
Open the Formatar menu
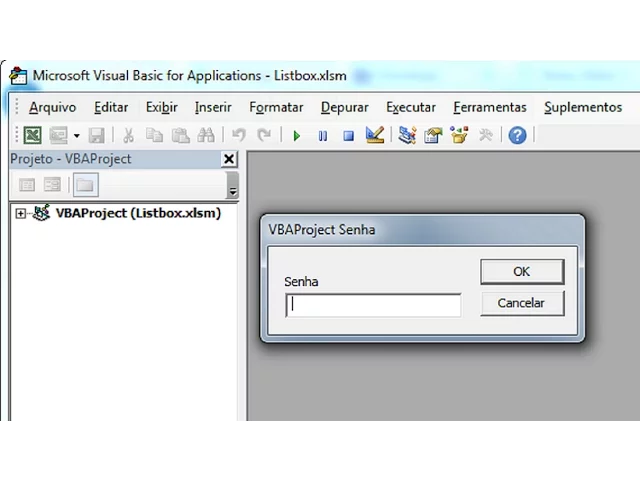coord(276,107)
